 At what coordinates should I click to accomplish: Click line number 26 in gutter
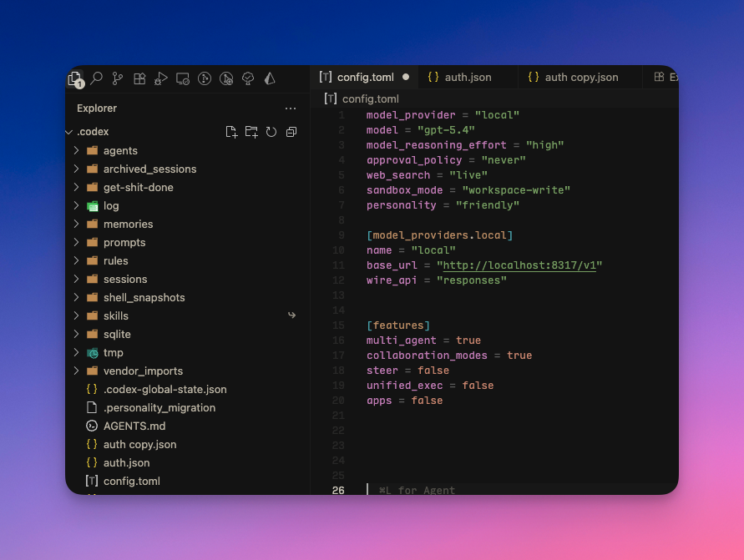coord(338,490)
